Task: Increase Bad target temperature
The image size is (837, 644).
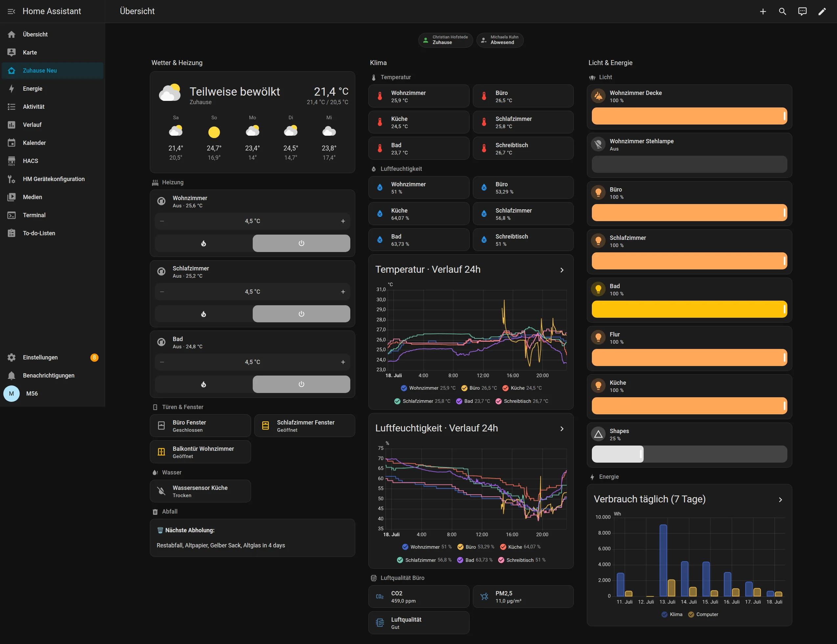Action: point(343,362)
